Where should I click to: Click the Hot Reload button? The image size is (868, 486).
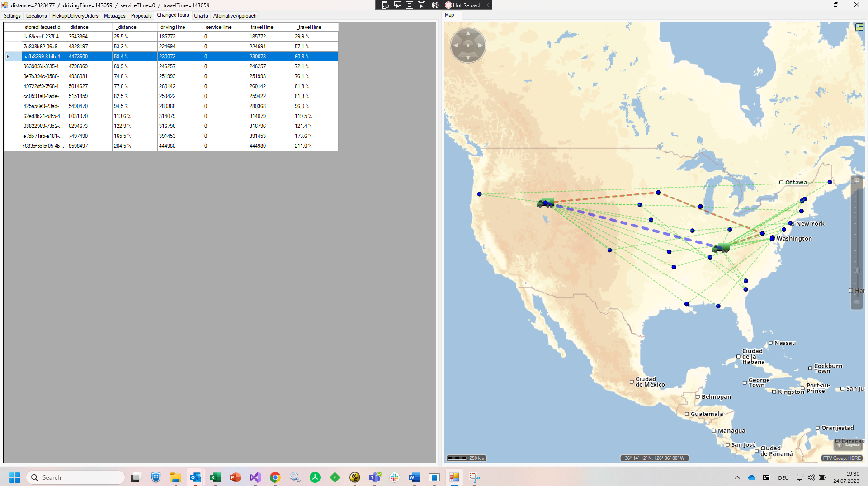(x=462, y=5)
